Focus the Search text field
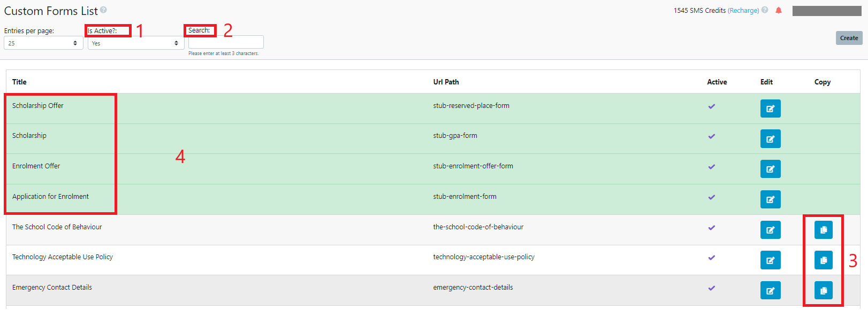Image resolution: width=868 pixels, height=310 pixels. 226,42
